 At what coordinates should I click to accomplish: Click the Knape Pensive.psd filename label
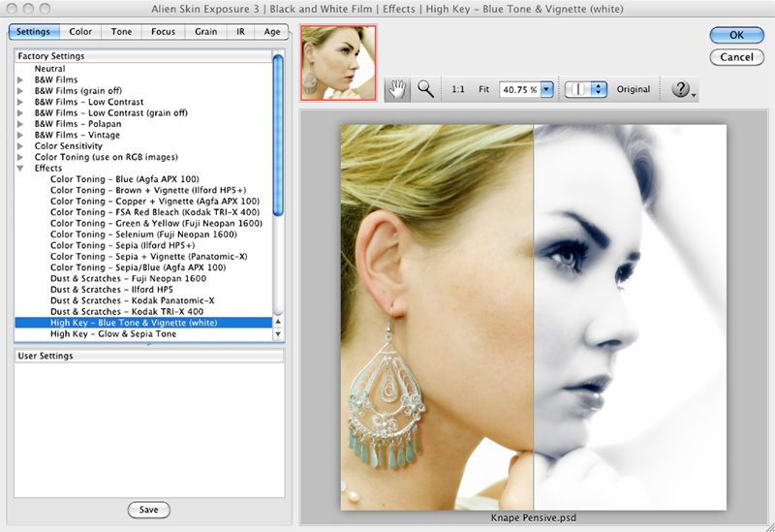click(x=534, y=518)
